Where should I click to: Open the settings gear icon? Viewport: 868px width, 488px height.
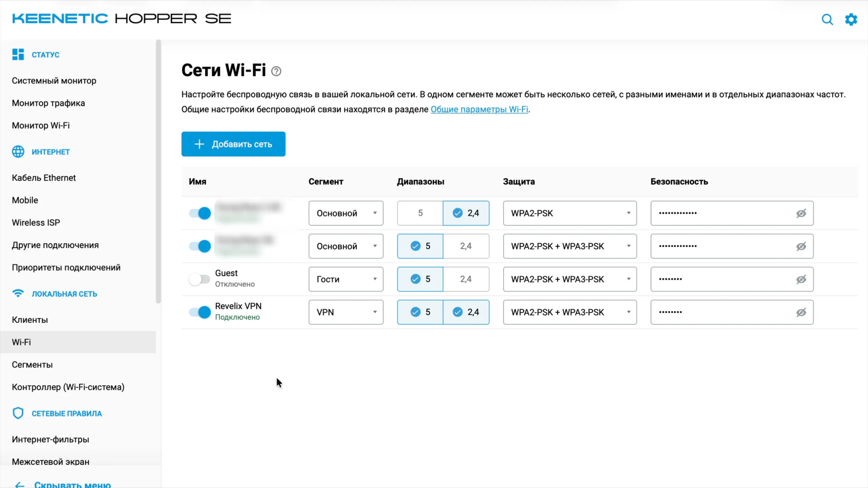pos(851,19)
